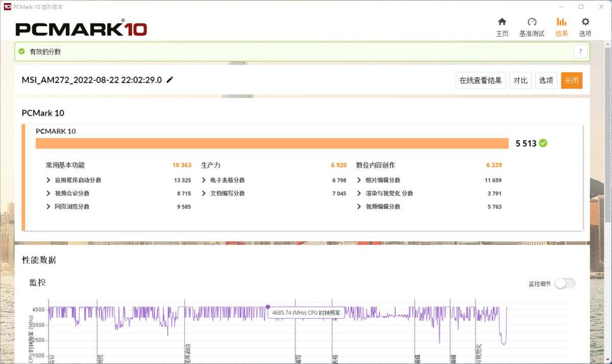Viewport: 612px width, 364px height.
Task: Click the 数位内容创作 heading
Action: click(375, 165)
